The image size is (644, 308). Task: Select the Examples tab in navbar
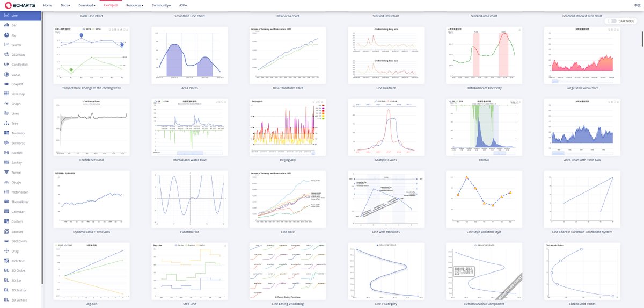(x=111, y=5)
